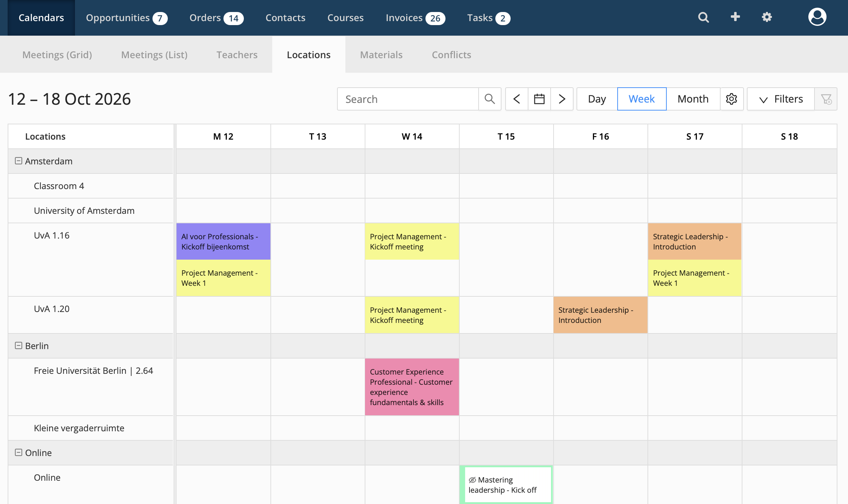Open AI voor Professionals Kickoff bijeenkomst event
This screenshot has width=848, height=504.
(223, 241)
